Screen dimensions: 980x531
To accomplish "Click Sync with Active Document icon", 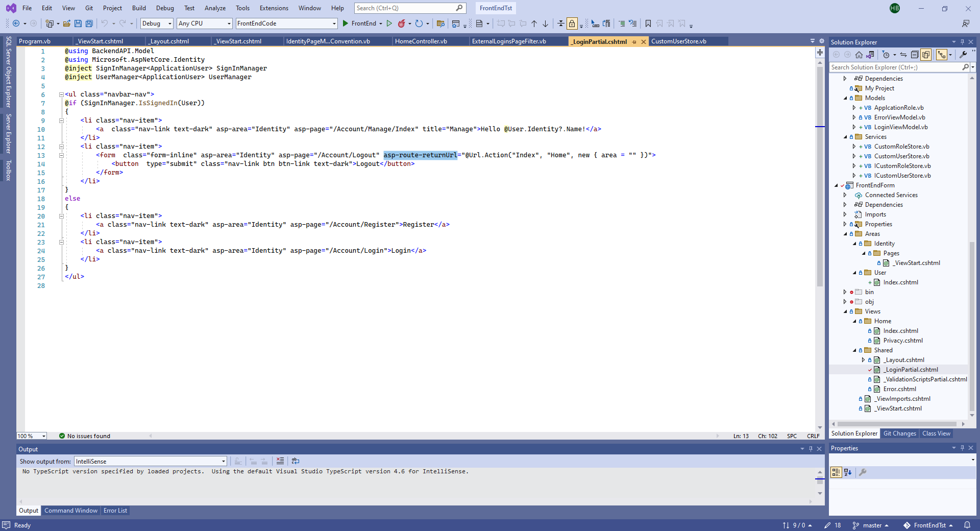I will (903, 55).
